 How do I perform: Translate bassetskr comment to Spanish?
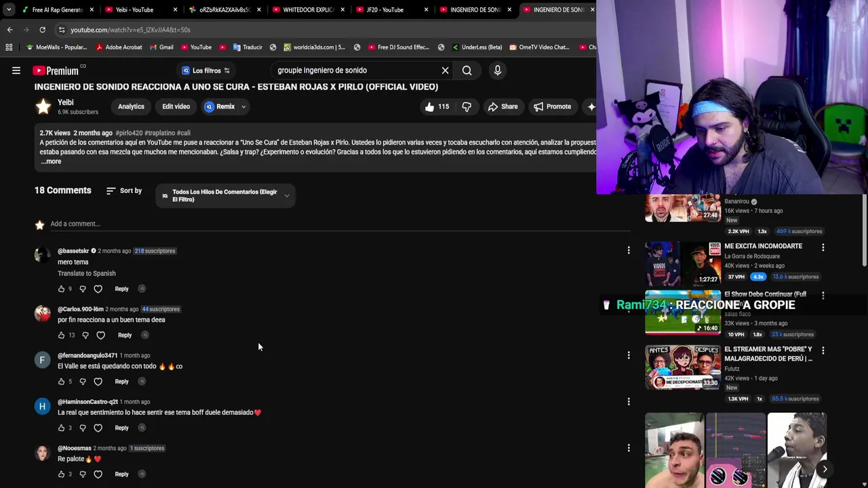(x=87, y=273)
